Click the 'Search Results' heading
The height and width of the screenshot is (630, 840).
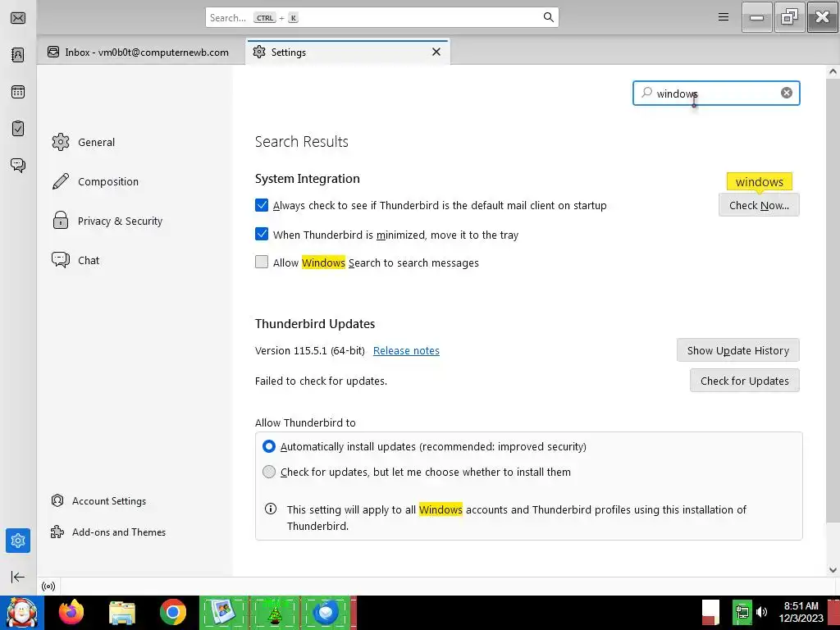302,141
